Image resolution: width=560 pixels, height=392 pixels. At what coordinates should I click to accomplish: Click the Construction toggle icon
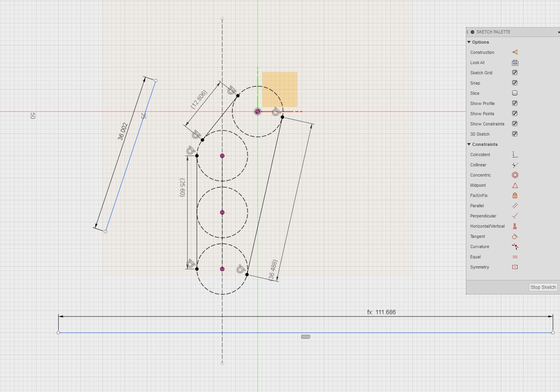click(515, 52)
